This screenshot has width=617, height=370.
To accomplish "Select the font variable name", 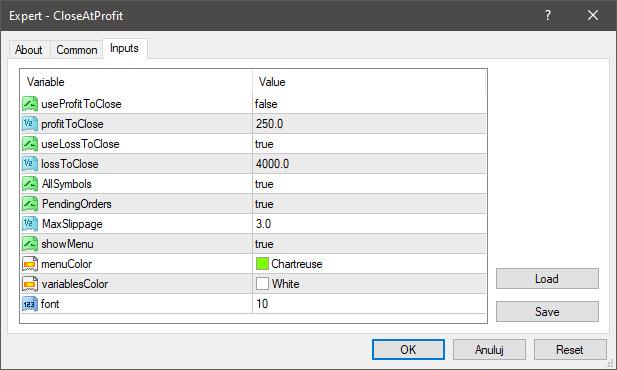I will pos(50,304).
